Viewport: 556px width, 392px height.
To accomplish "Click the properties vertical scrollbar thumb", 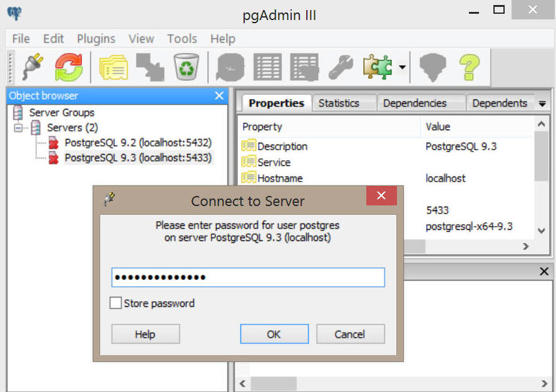I will pos(542,157).
